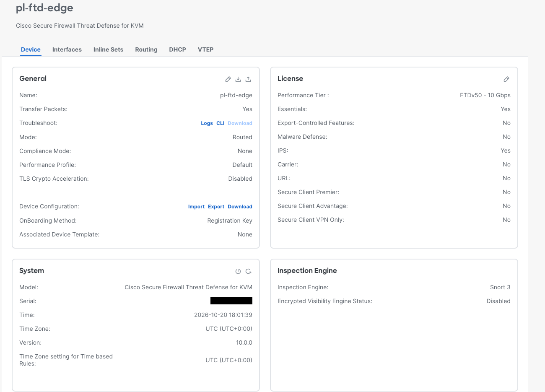The image size is (545, 392).
Task: Go to the Routing tab
Action: (x=146, y=49)
